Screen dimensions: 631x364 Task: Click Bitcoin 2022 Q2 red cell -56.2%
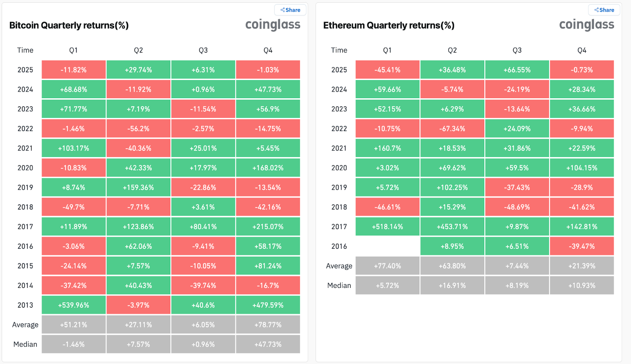click(138, 129)
